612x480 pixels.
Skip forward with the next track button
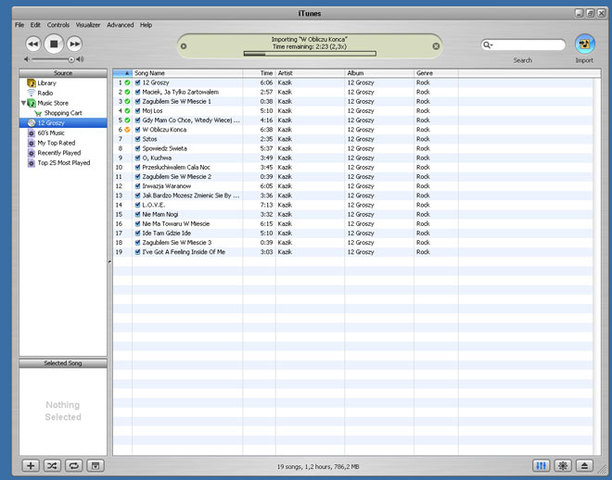(74, 44)
